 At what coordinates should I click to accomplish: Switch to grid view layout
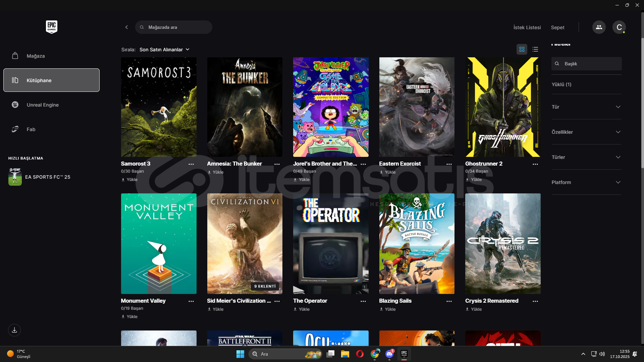522,49
